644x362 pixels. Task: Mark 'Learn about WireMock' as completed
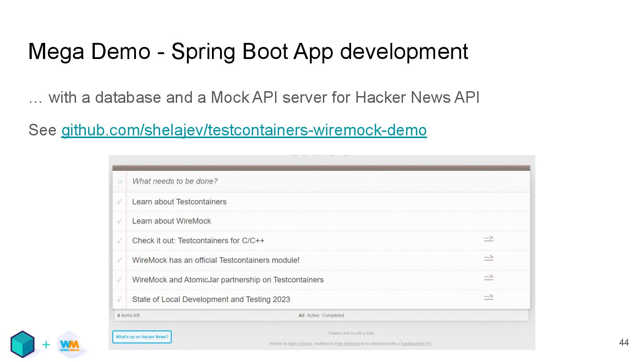(x=119, y=221)
